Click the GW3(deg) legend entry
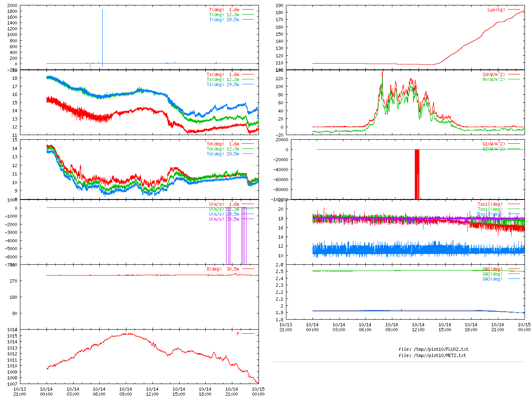This screenshot has height=399, width=532. coord(492,279)
